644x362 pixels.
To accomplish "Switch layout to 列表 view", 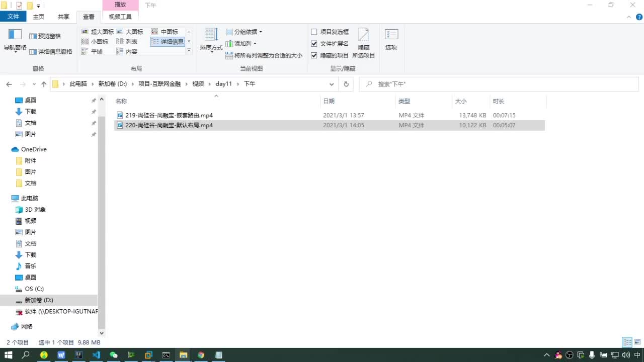I will pos(127,42).
